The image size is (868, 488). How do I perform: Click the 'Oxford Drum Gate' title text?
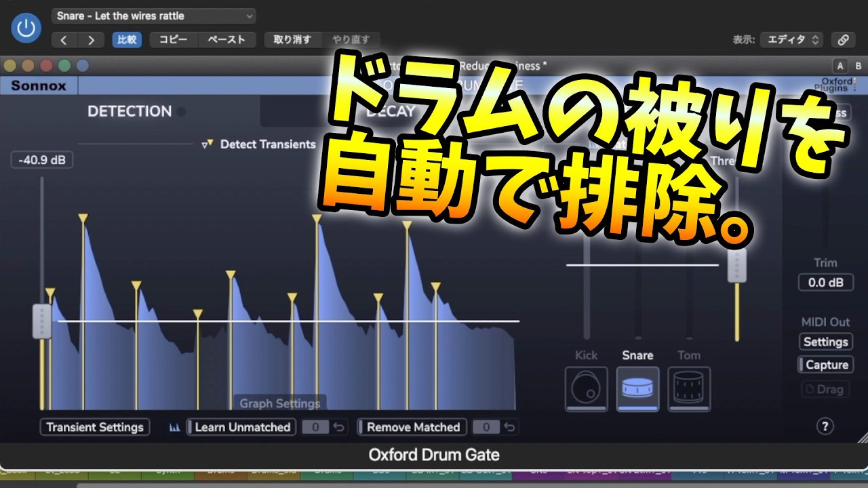point(434,455)
